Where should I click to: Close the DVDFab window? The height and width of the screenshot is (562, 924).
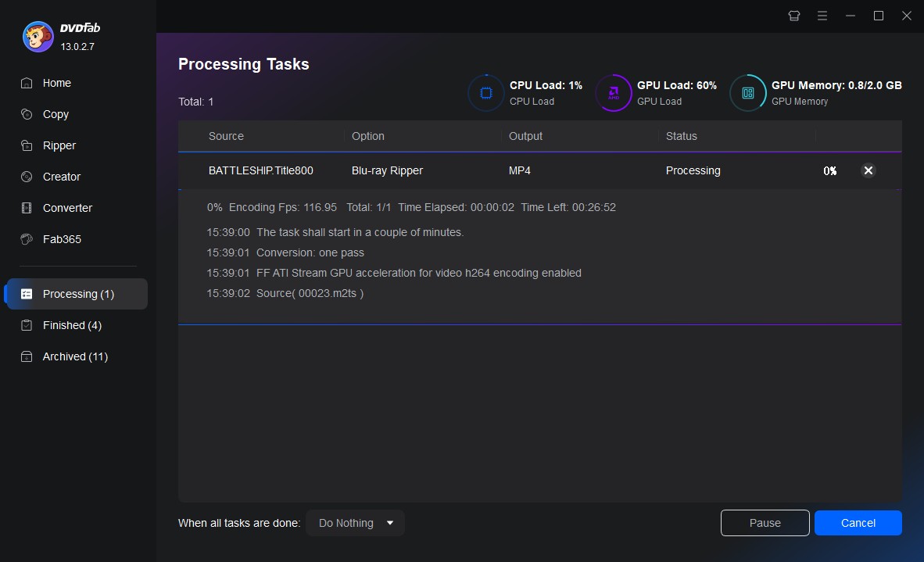tap(907, 16)
